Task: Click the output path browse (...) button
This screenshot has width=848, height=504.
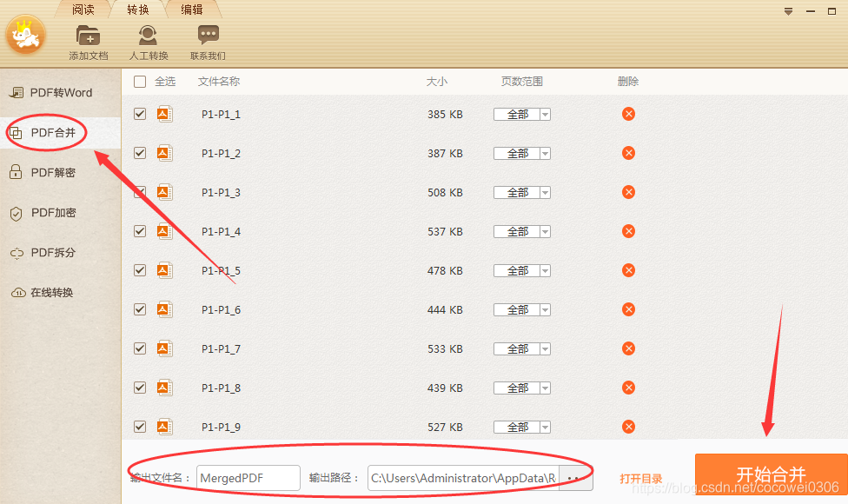Action: click(575, 478)
